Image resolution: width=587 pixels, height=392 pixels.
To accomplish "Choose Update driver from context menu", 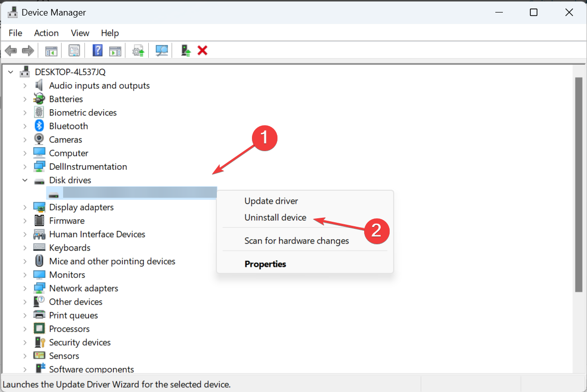I will click(x=271, y=201).
